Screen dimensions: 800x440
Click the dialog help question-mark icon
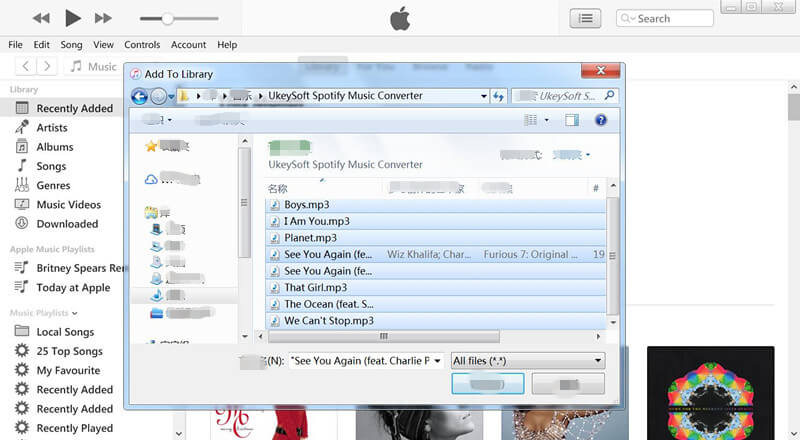pos(601,120)
